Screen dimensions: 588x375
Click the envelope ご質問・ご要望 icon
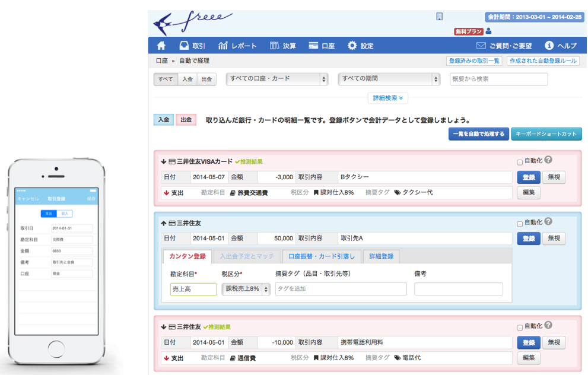tap(481, 46)
